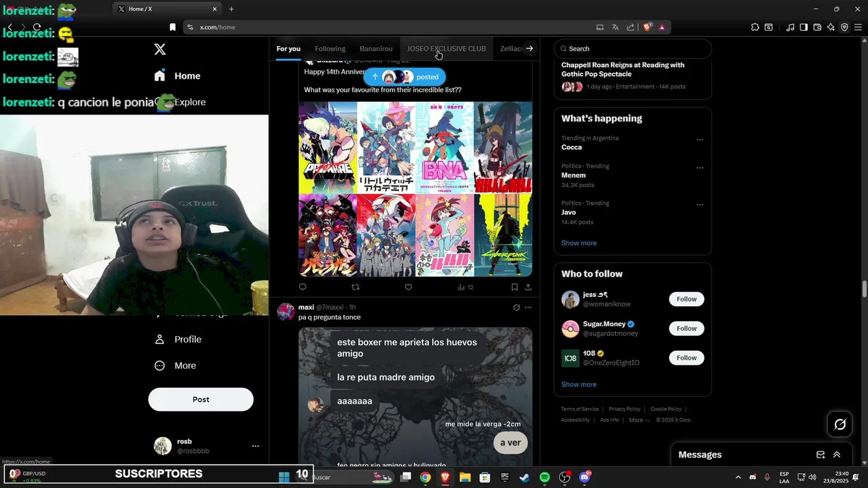The image size is (868, 488).
Task: Open options menu for Menem trend
Action: pyautogui.click(x=700, y=168)
